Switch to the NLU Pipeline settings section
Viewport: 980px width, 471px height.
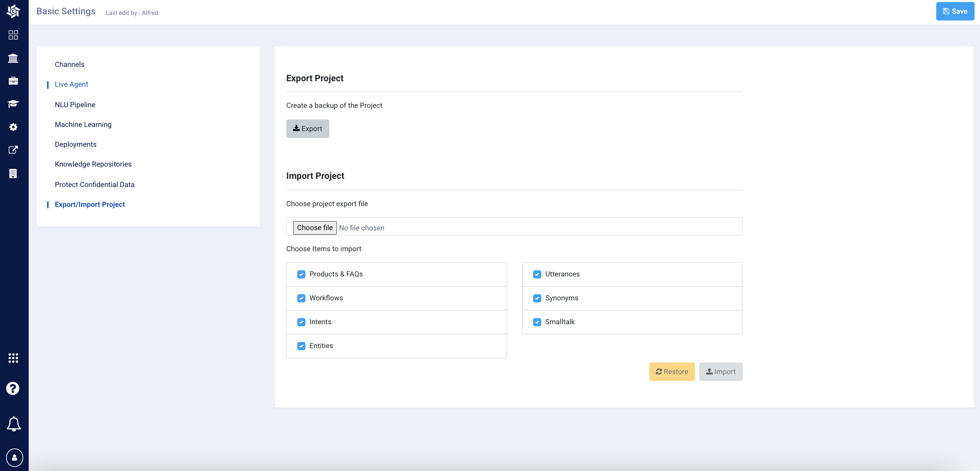(75, 104)
